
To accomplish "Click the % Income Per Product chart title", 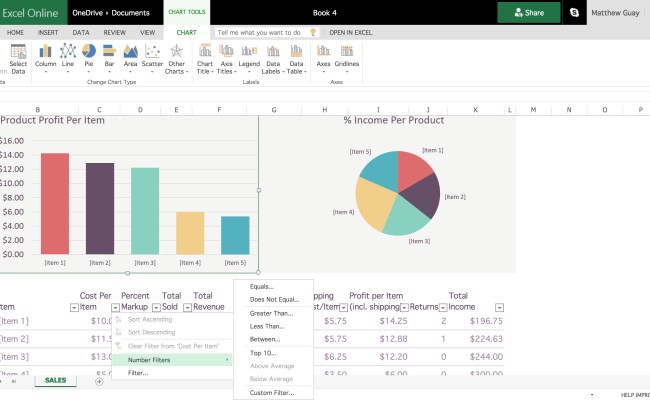I will pyautogui.click(x=393, y=120).
